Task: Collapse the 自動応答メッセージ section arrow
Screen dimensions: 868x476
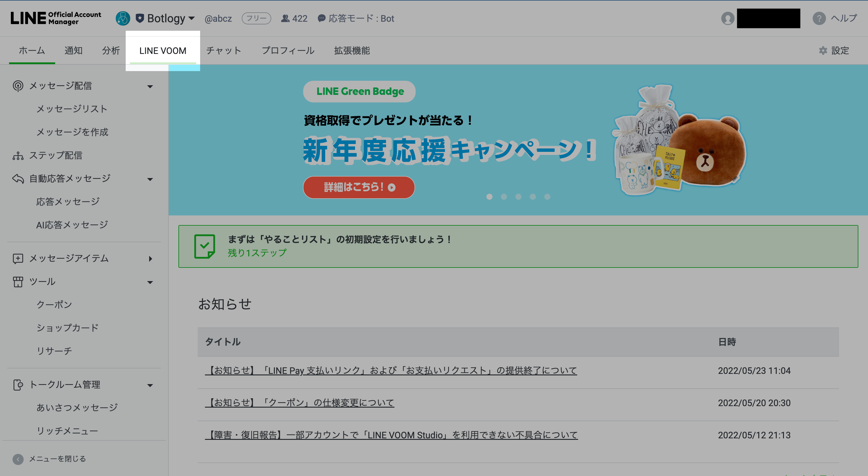Action: [150, 179]
